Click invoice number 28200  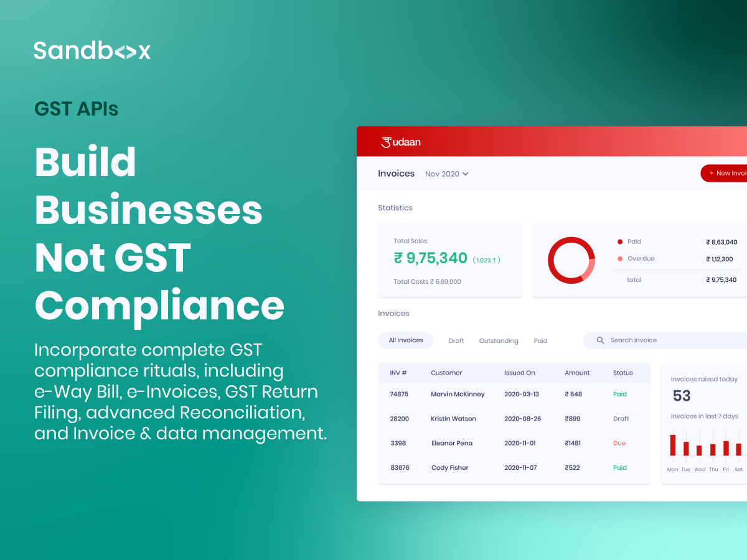[399, 419]
